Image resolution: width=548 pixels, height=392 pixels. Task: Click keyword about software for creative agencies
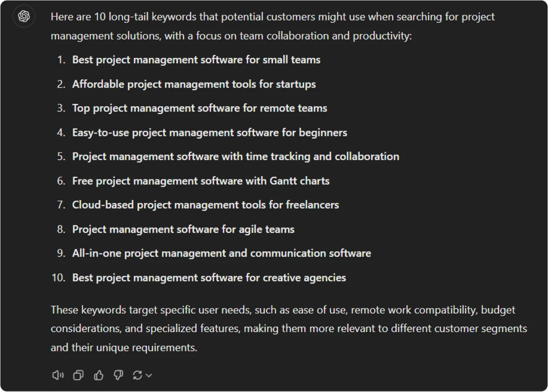click(x=209, y=277)
